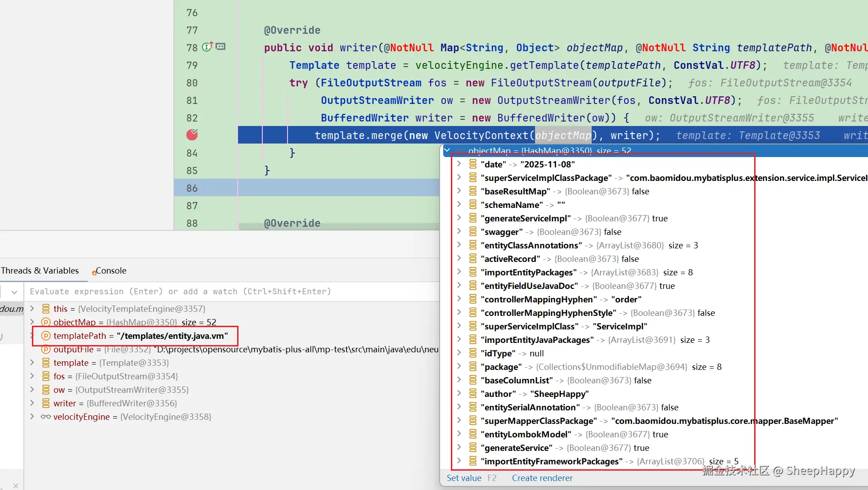The height and width of the screenshot is (490, 868).
Task: Click the parameter icon next to templatePath
Action: pyautogui.click(x=45, y=336)
